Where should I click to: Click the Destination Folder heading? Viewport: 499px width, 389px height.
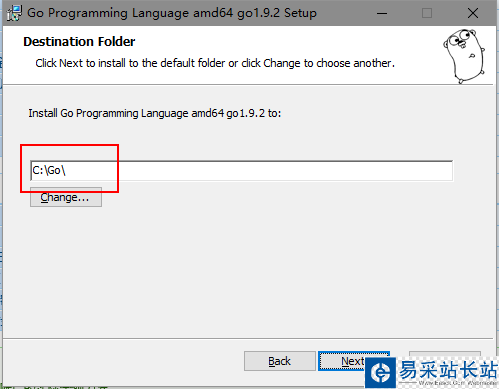[79, 42]
